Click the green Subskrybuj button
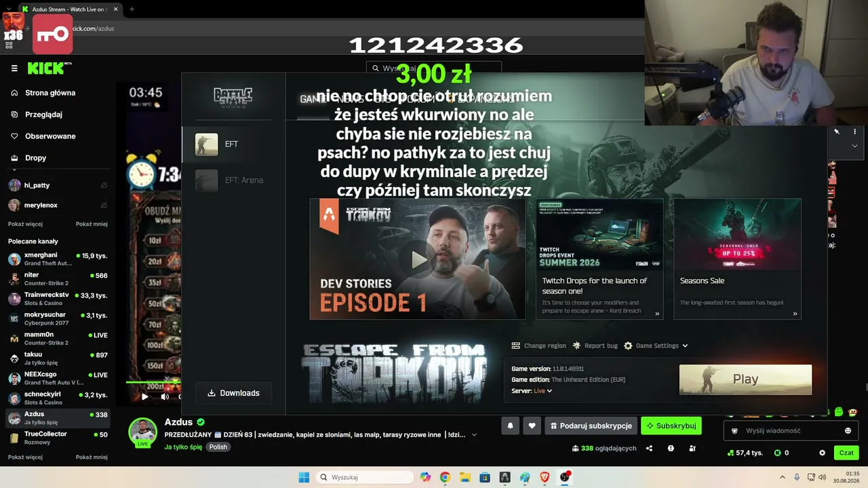 tap(671, 426)
